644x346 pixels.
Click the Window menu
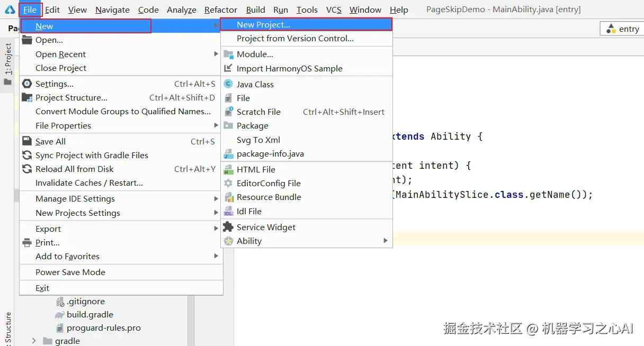365,10
